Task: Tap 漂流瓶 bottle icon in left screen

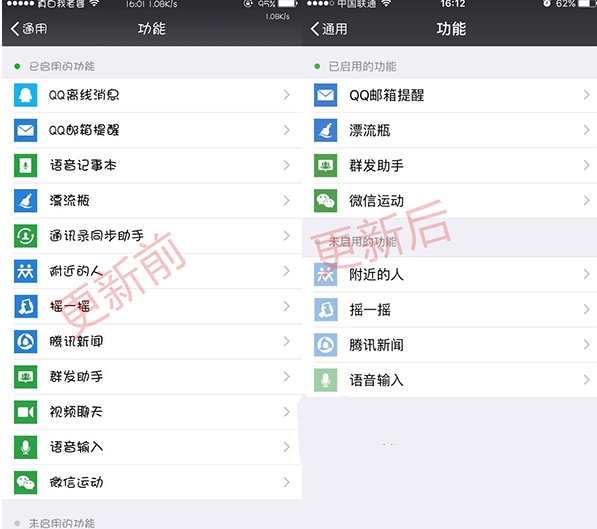Action: pyautogui.click(x=26, y=201)
